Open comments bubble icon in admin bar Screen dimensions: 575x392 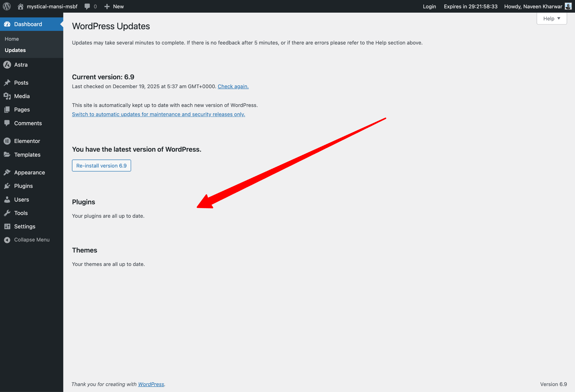87,6
